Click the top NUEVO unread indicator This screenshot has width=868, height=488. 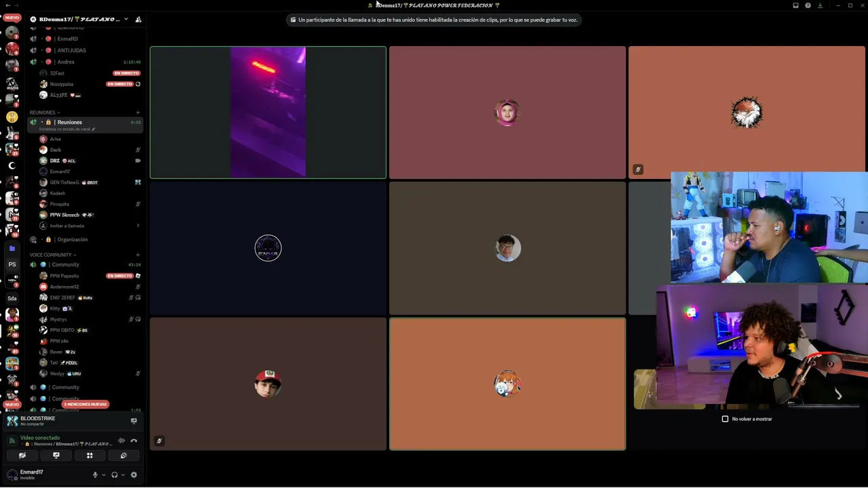[12, 18]
